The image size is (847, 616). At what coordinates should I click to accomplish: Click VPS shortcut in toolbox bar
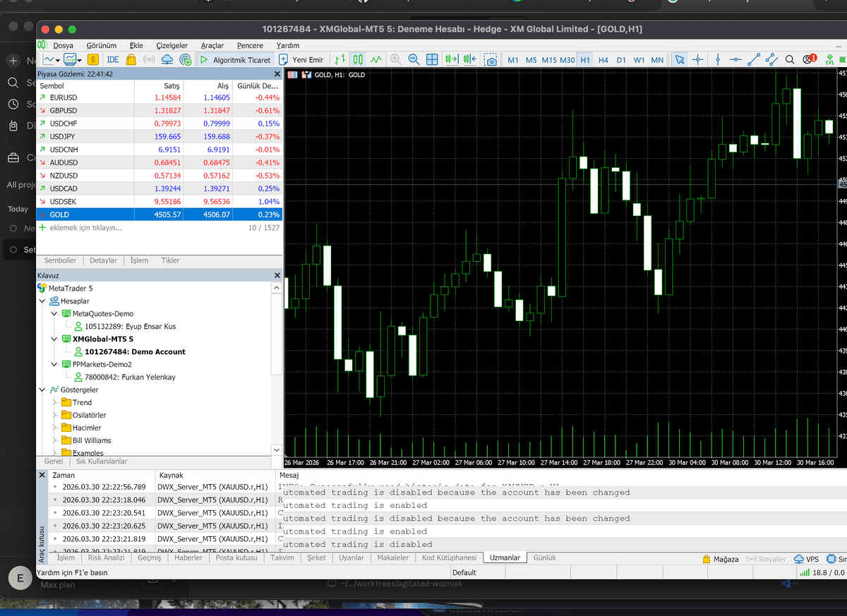tap(807, 559)
